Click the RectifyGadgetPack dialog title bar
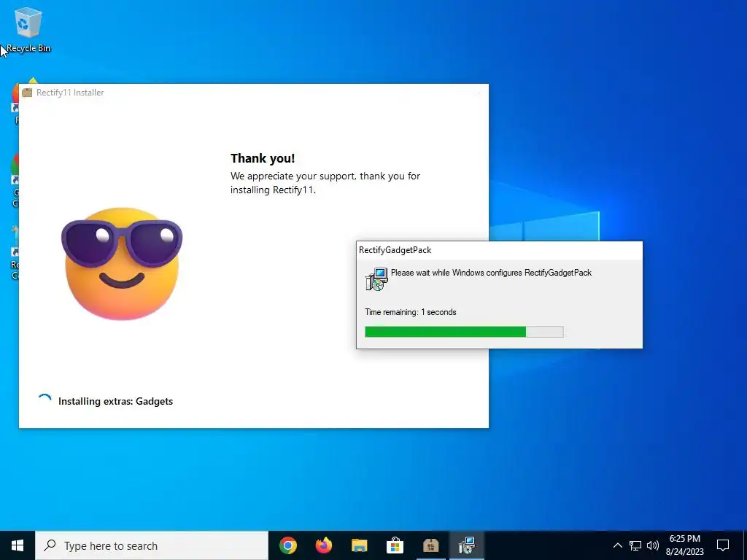 coord(499,250)
